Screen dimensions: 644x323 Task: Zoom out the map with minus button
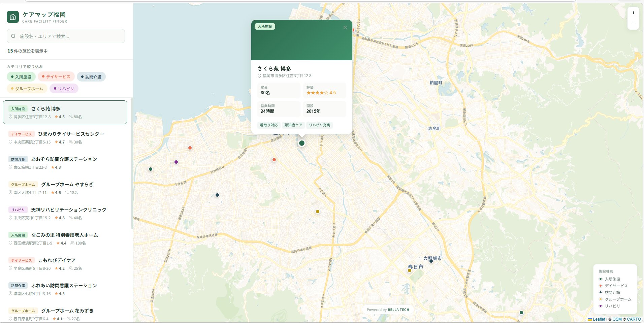(633, 24)
